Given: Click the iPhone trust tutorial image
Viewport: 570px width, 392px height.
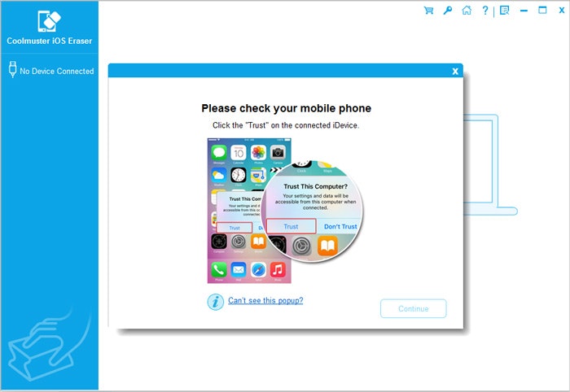Looking at the screenshot, I should point(285,211).
